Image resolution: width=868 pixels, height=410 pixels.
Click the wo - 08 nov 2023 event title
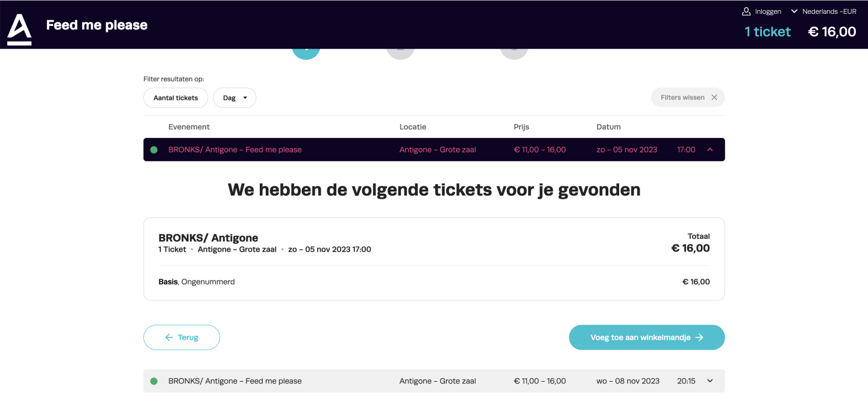click(x=234, y=381)
